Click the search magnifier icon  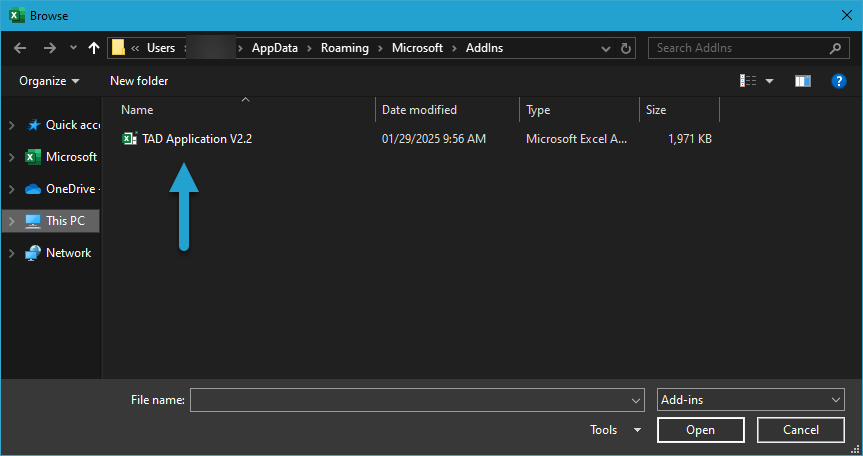tap(835, 48)
